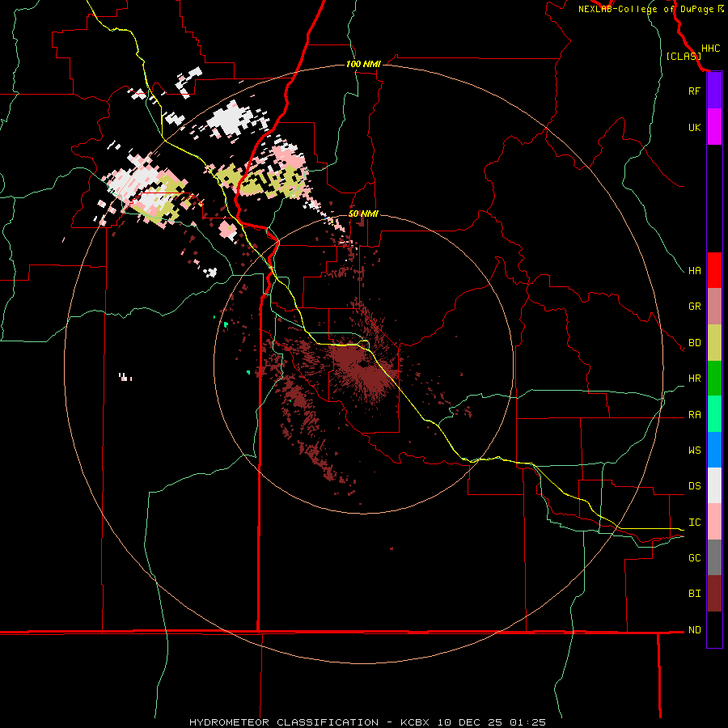Click the DS white legend swatch
The image size is (728, 728).
click(714, 485)
